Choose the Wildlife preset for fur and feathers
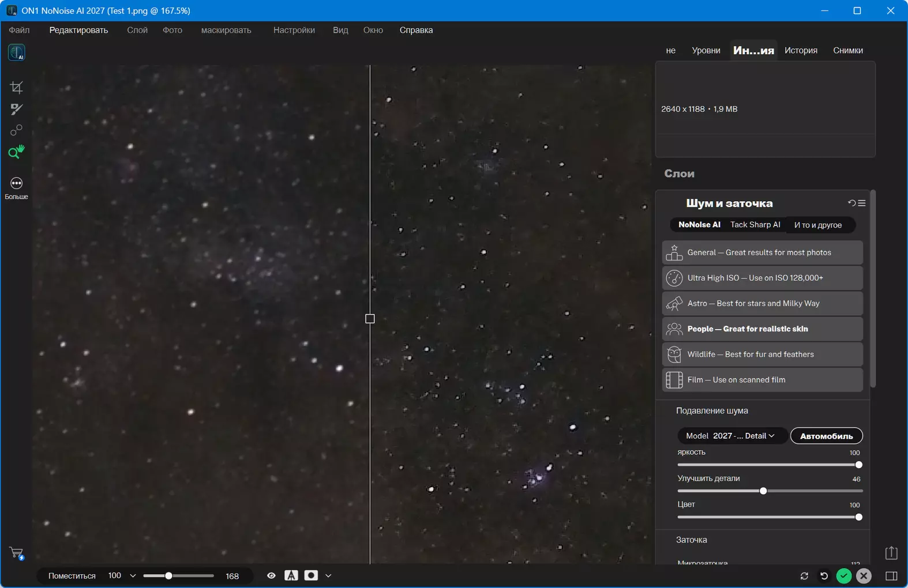This screenshot has width=908, height=588. click(x=762, y=355)
